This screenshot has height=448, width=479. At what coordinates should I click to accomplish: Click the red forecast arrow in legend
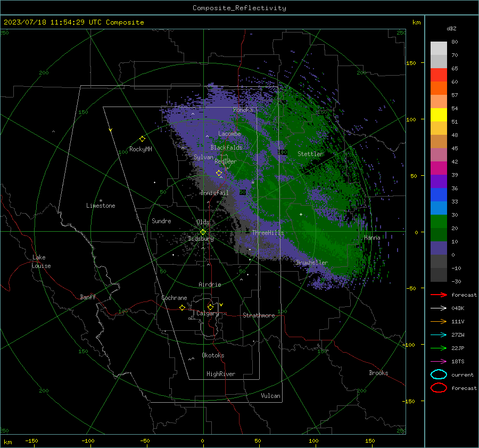click(439, 295)
